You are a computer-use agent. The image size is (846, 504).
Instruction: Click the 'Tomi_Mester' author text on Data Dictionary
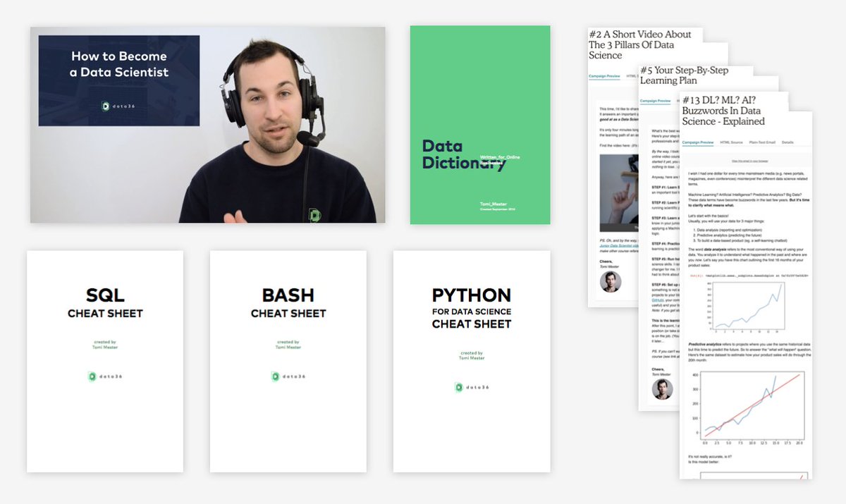point(494,203)
